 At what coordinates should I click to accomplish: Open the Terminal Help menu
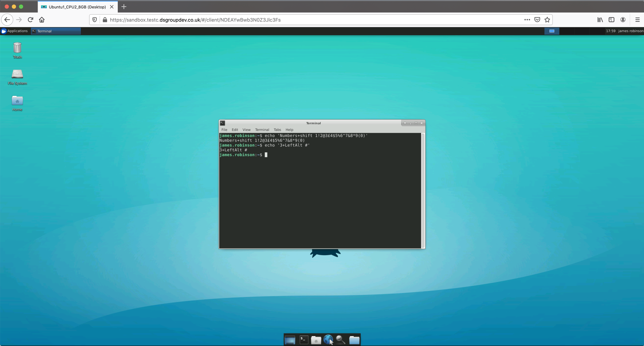pos(289,130)
